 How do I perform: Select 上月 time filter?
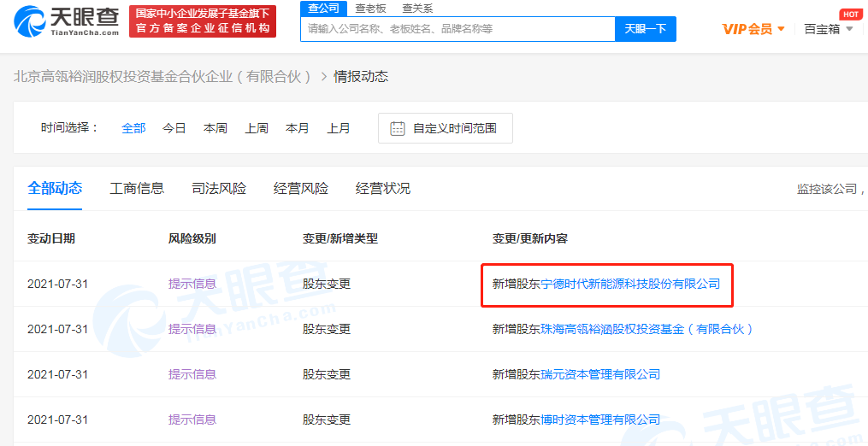pyautogui.click(x=339, y=128)
